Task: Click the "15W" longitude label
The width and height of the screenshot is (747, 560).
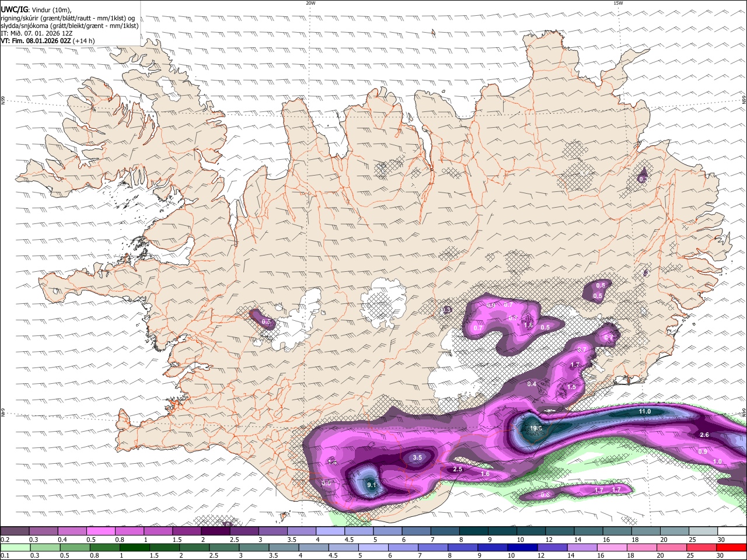Action: [618, 3]
